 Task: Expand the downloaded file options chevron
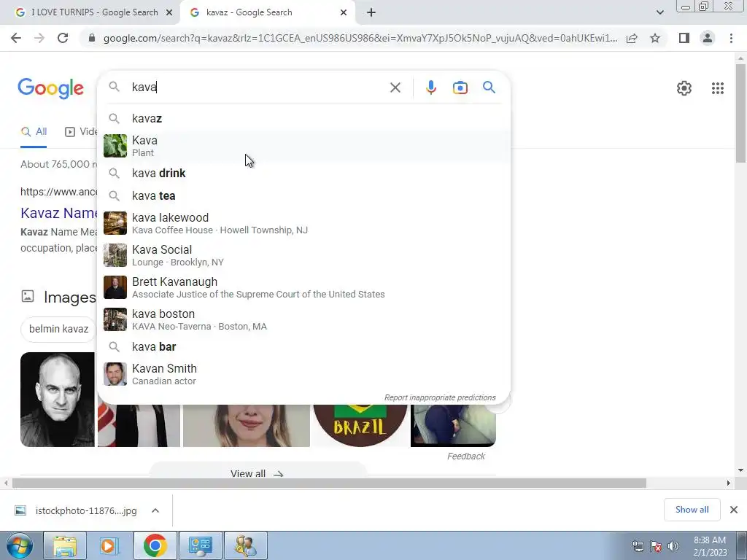155,510
